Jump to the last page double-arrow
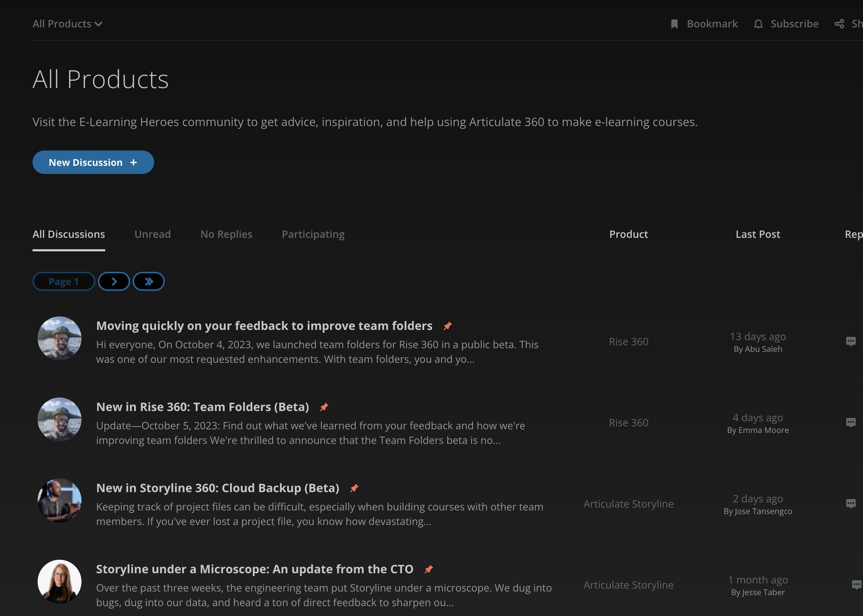The width and height of the screenshot is (863, 616). coord(149,281)
